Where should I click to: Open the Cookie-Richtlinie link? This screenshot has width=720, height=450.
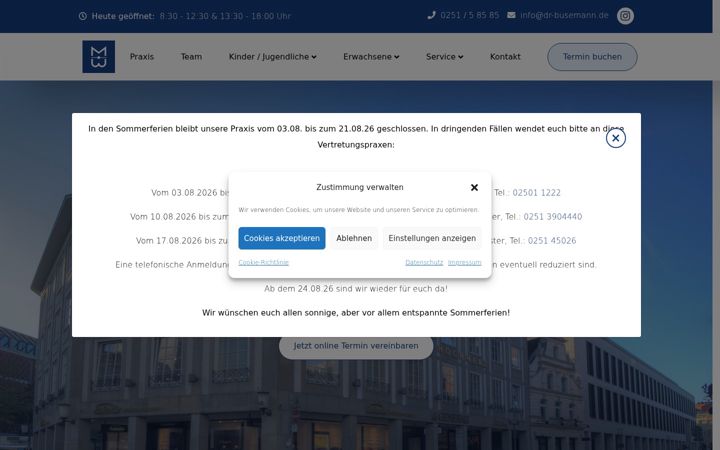(x=264, y=262)
